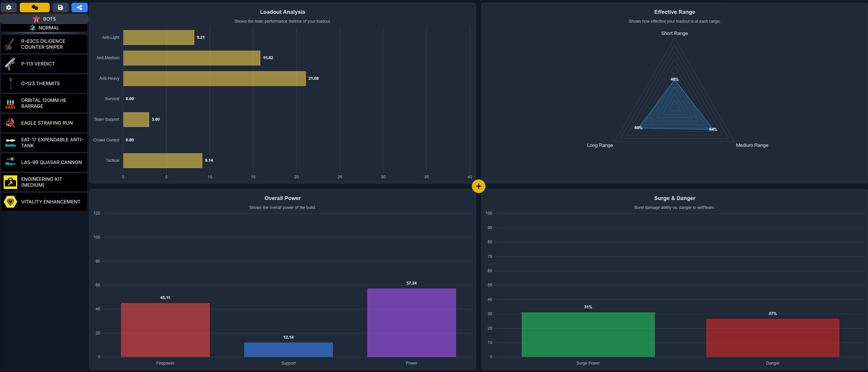Screen dimensions: 868x372
Task: Click the Eagle Strafing Run stratagem icon
Action: (x=10, y=123)
